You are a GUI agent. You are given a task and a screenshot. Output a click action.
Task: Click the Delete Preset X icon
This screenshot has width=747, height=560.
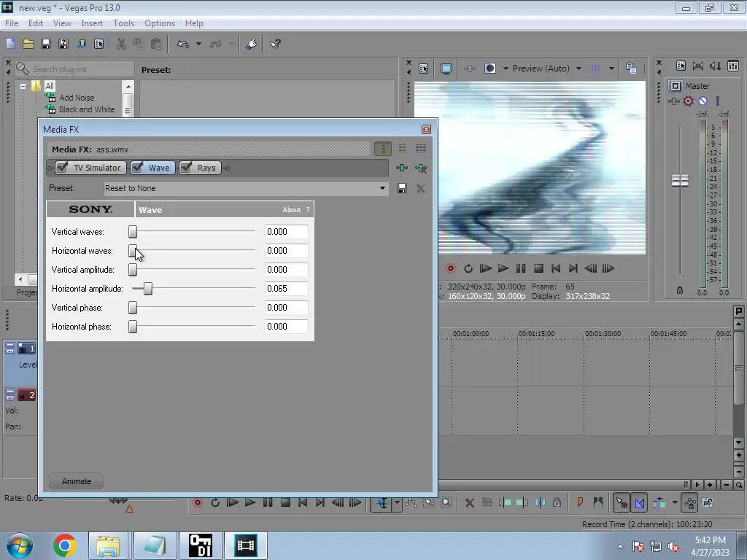[x=421, y=188]
